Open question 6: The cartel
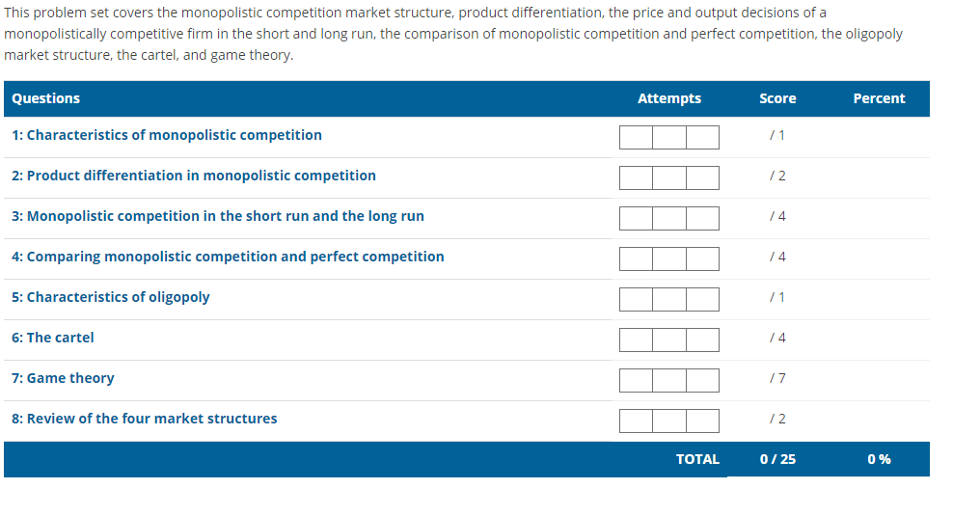Viewport: 980px width, 516px height. pyautogui.click(x=53, y=338)
